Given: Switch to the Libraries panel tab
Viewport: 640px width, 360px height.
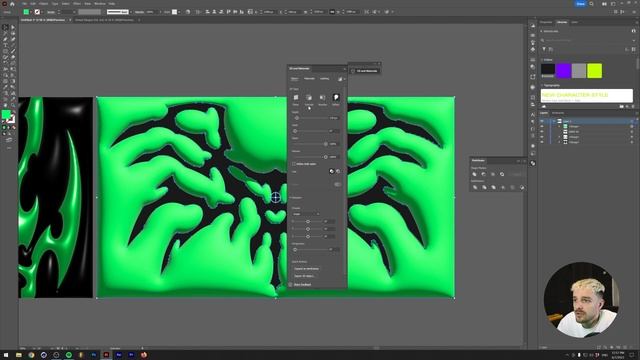Looking at the screenshot, I should point(562,22).
